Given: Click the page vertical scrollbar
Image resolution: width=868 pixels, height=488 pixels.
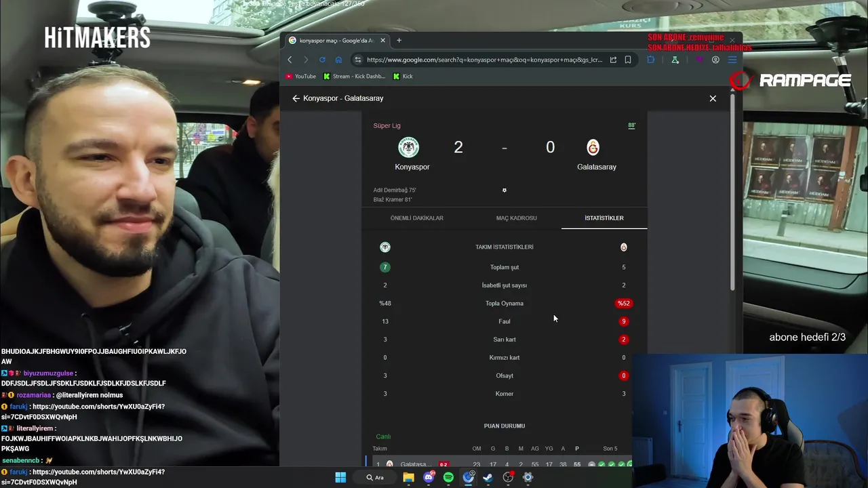Looking at the screenshot, I should pos(732,193).
